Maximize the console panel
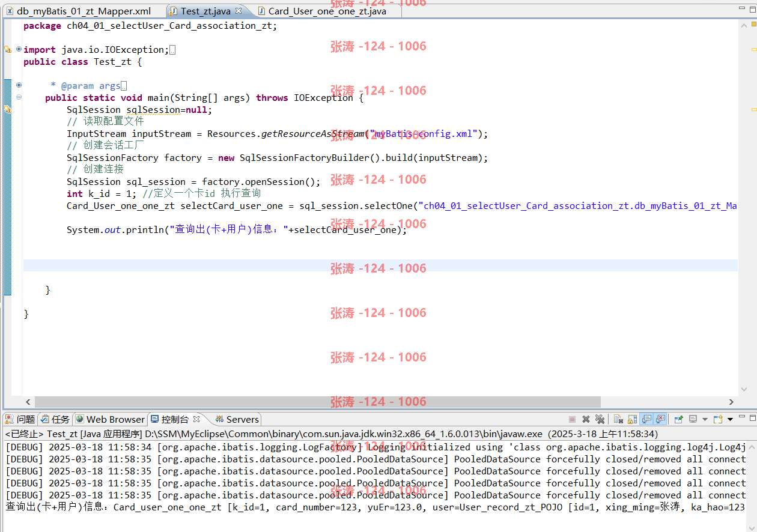The width and height of the screenshot is (757, 532). point(752,419)
